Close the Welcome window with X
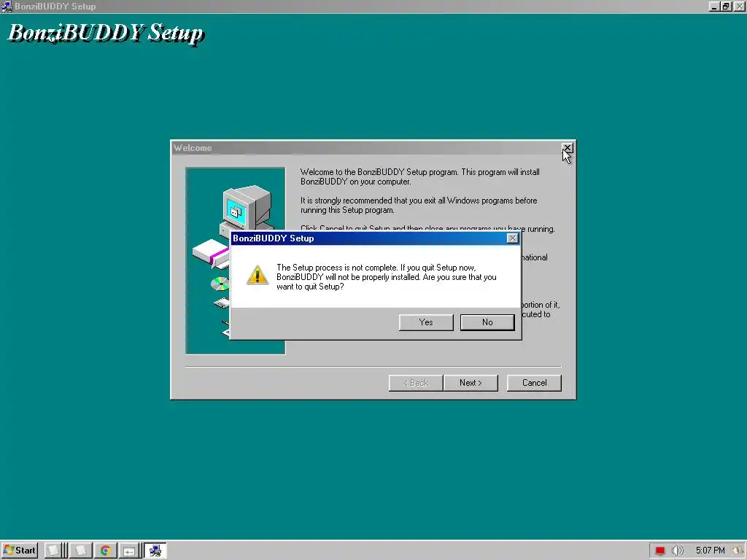This screenshot has height=560, width=747. (x=567, y=148)
